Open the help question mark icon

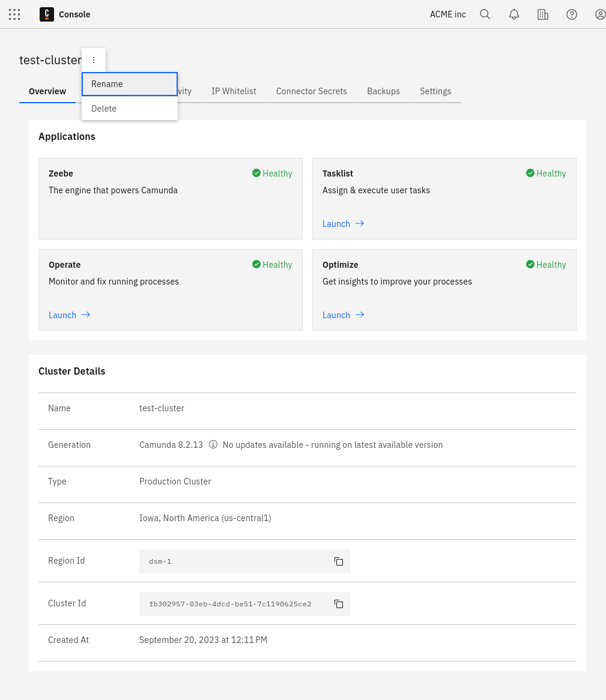click(x=572, y=14)
